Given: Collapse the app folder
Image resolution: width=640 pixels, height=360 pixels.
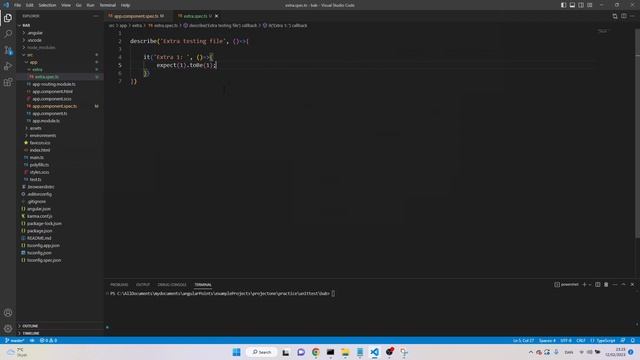Looking at the screenshot, I should tap(33, 62).
